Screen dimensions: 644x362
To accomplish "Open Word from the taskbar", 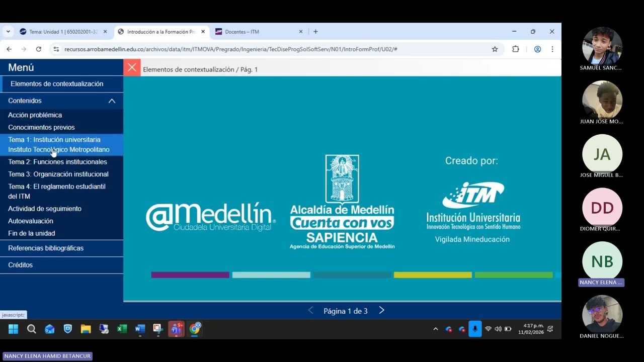I will pos(140,329).
